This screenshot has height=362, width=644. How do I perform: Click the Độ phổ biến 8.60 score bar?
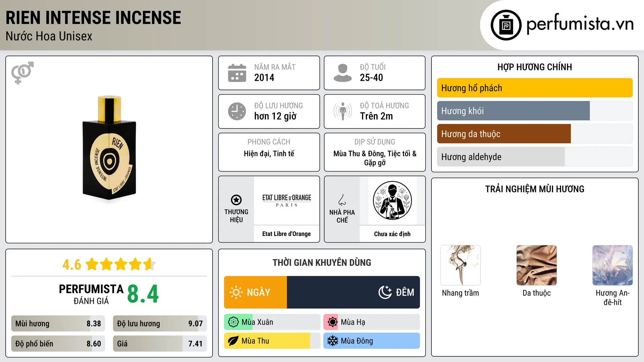[x=58, y=344]
